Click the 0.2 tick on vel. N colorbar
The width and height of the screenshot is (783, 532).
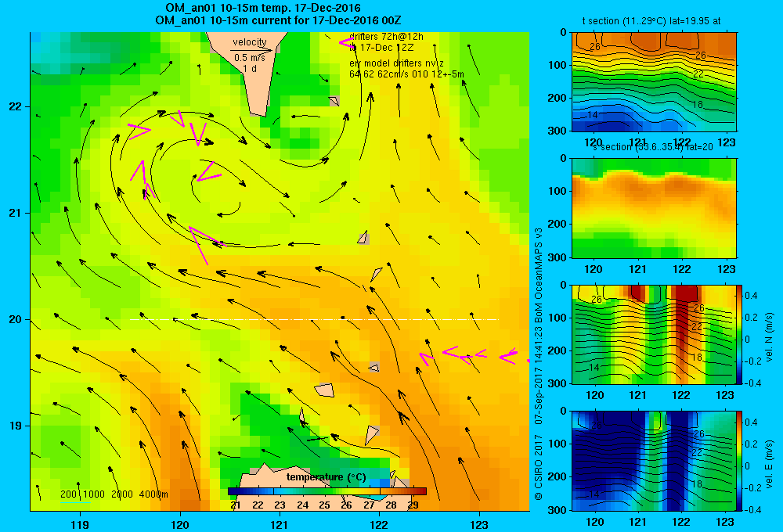pos(751,318)
